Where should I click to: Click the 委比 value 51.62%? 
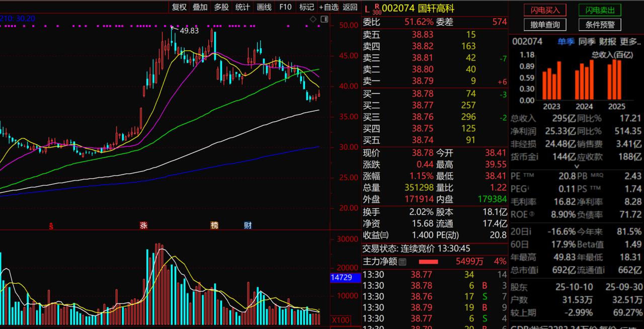[419, 22]
